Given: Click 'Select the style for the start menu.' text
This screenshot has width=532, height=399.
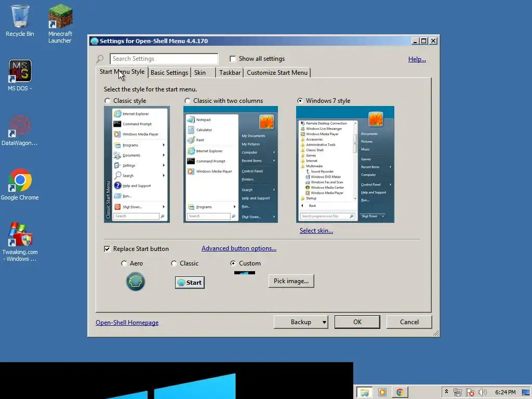Looking at the screenshot, I should click(150, 89).
